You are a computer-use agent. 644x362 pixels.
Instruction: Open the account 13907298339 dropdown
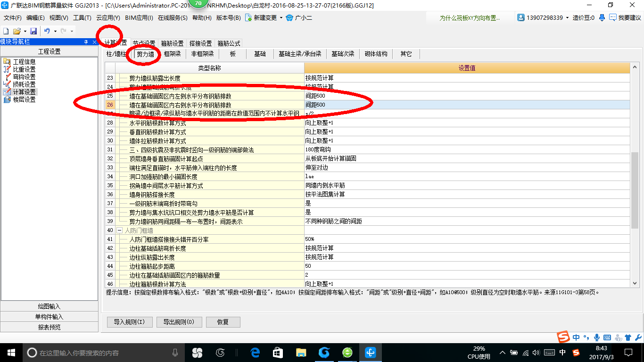pyautogui.click(x=567, y=17)
